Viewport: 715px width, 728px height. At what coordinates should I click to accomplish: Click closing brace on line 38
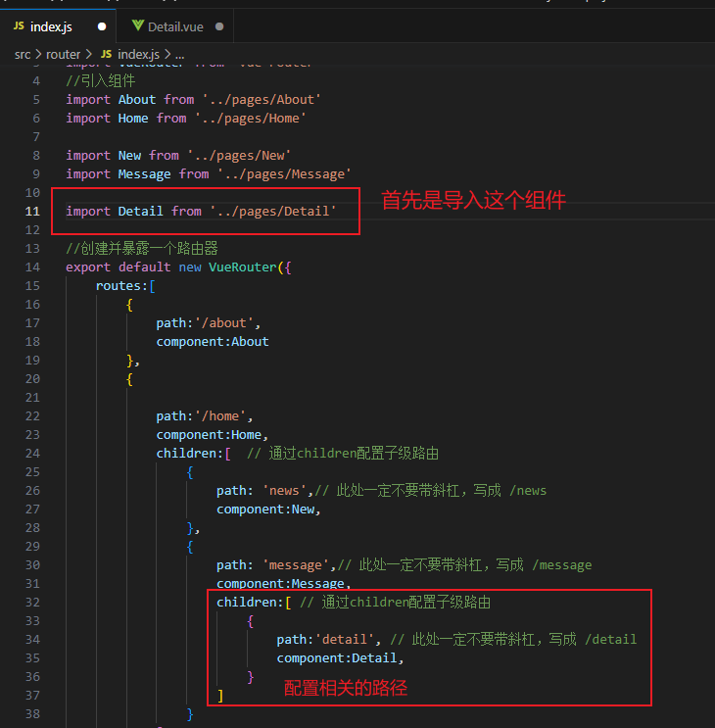click(x=190, y=714)
